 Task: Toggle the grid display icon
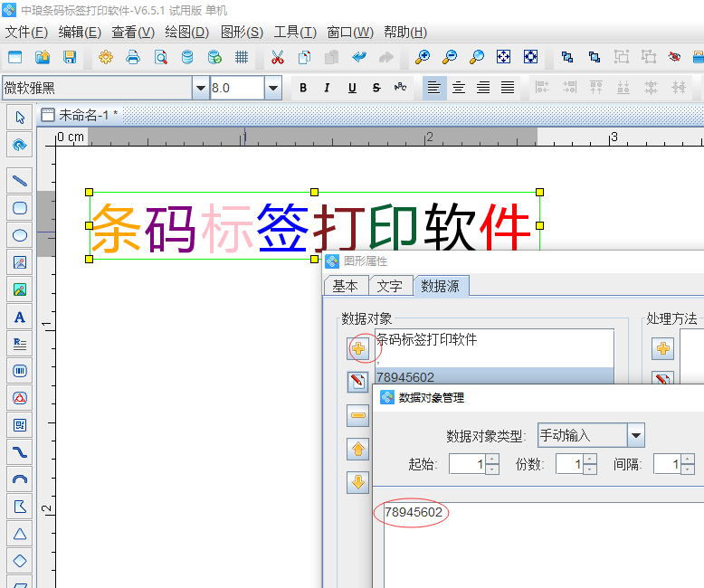click(x=242, y=57)
